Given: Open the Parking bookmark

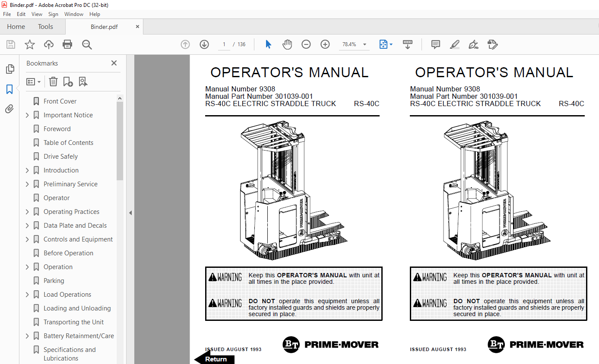Looking at the screenshot, I should (54, 281).
